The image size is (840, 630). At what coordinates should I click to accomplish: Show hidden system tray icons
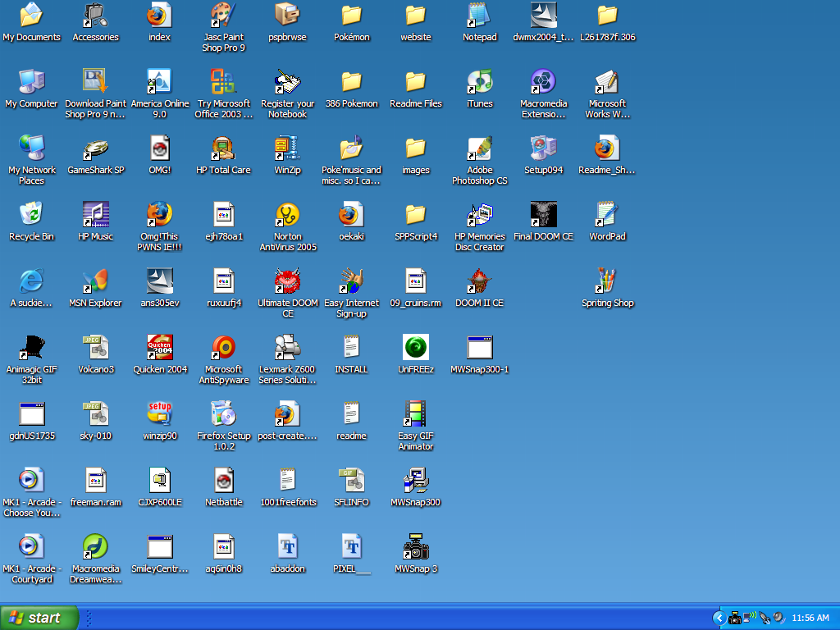pyautogui.click(x=719, y=619)
